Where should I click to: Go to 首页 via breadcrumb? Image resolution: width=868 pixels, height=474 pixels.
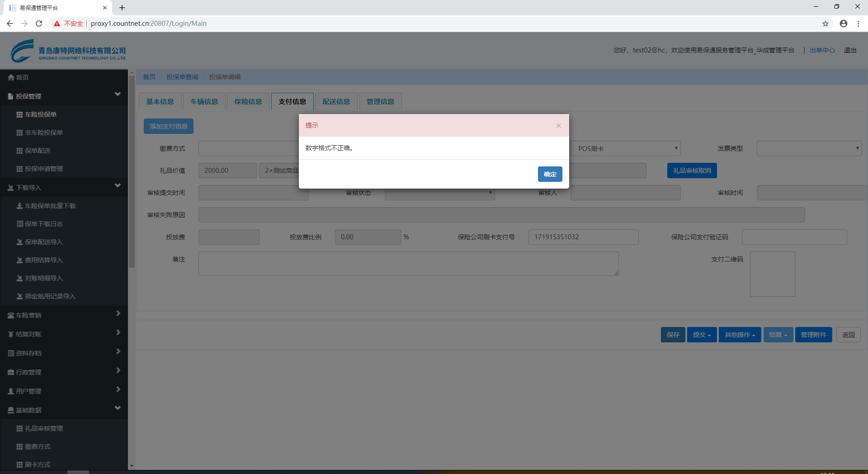149,77
